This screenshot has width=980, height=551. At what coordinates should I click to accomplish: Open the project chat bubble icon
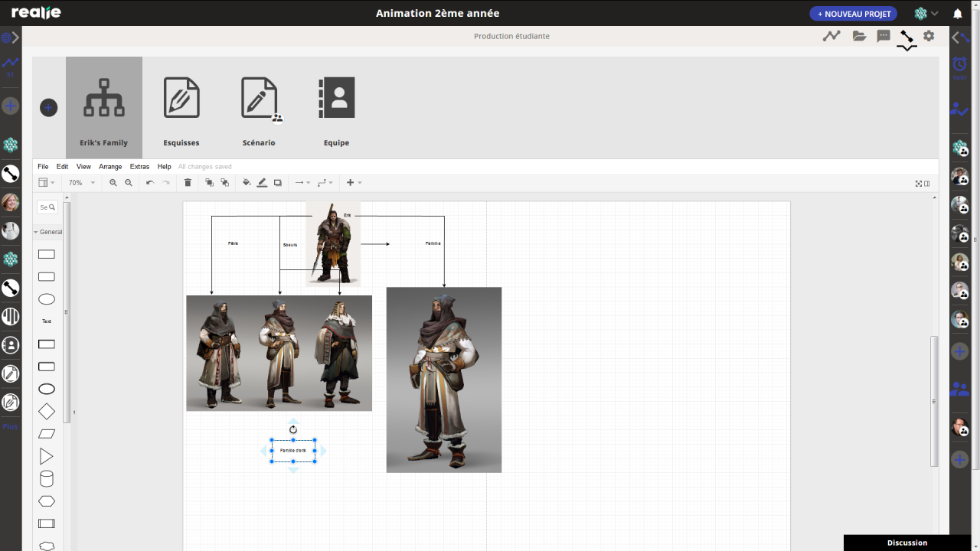884,36
